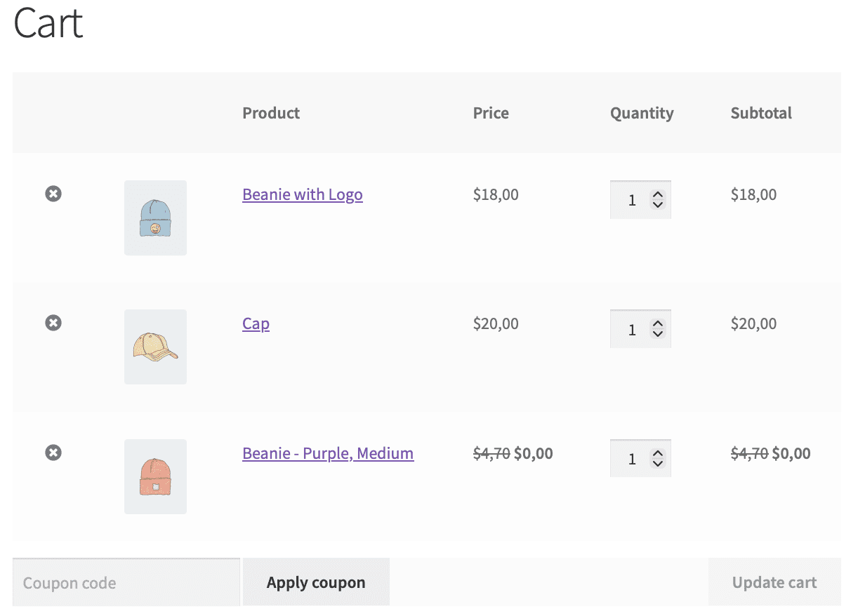Open the Beanie - Purple, Medium link

click(x=328, y=453)
